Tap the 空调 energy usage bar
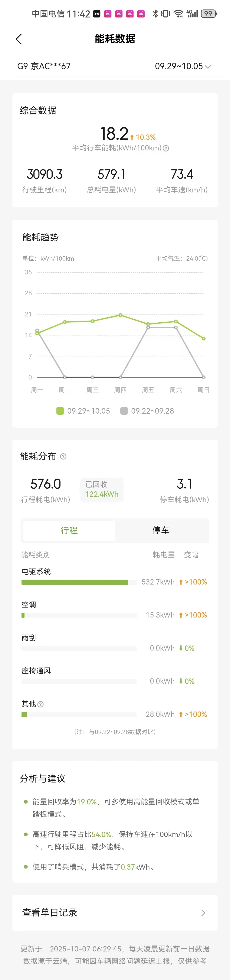Screen dimensions: 230x980 point(79,615)
